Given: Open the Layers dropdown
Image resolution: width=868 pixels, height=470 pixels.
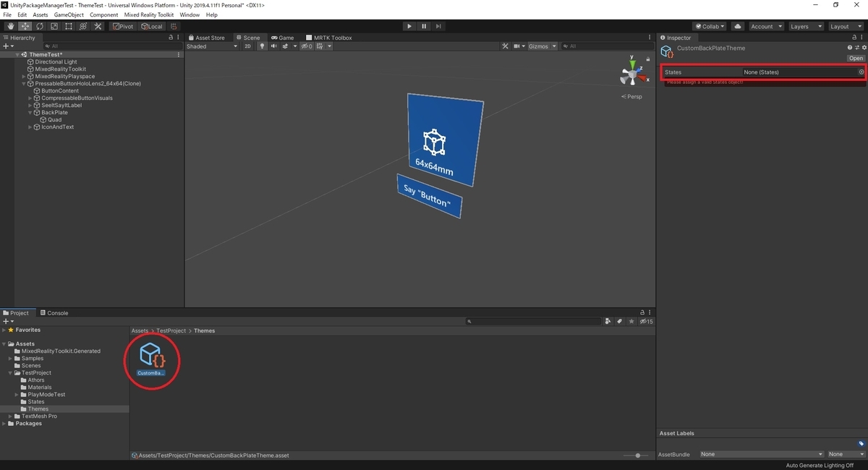Looking at the screenshot, I should (x=805, y=27).
